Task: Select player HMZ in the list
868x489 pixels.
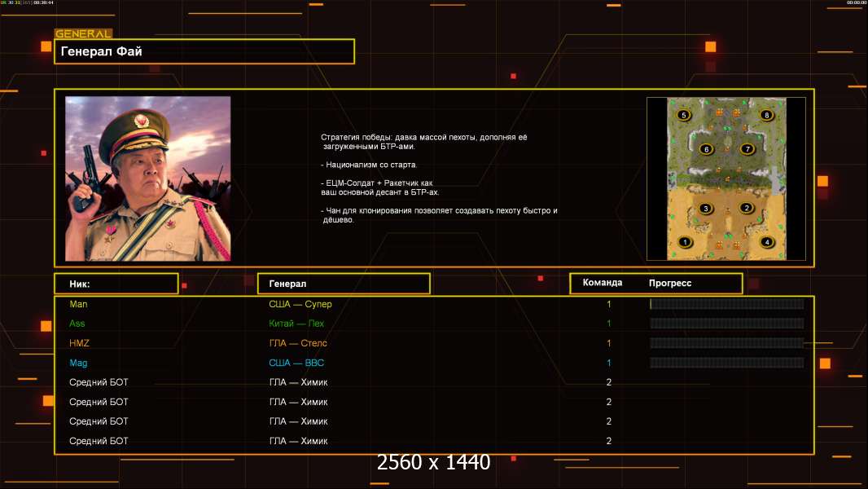Action: 80,343
